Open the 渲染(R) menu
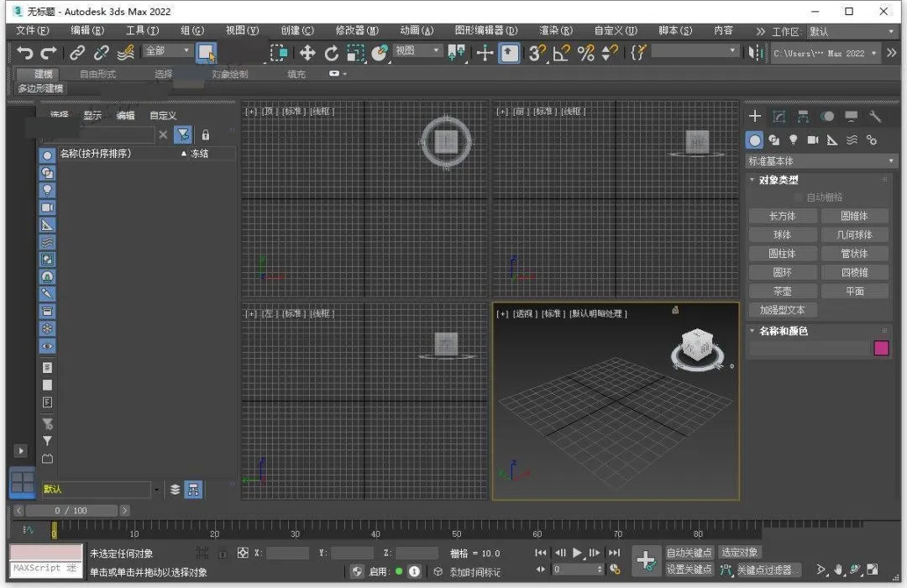 555,30
